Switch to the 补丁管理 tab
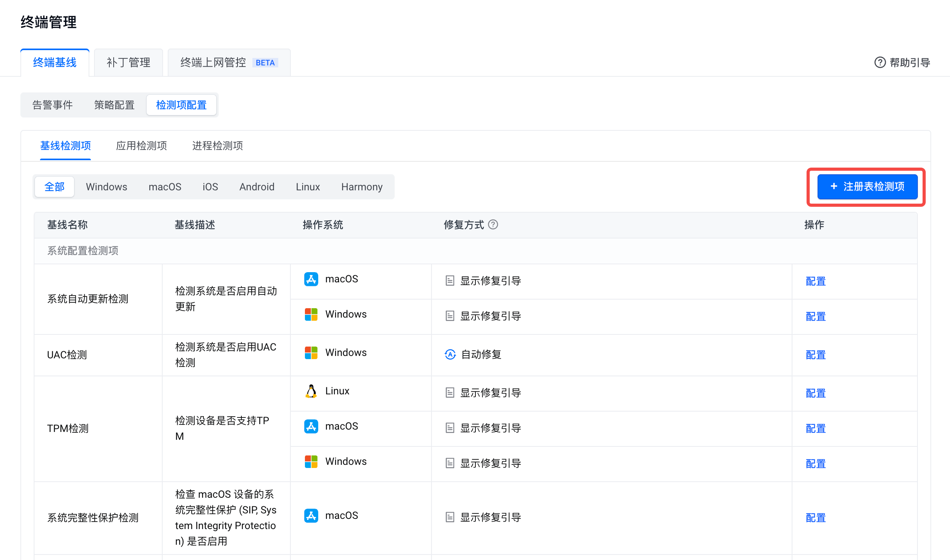This screenshot has width=950, height=560. [128, 62]
